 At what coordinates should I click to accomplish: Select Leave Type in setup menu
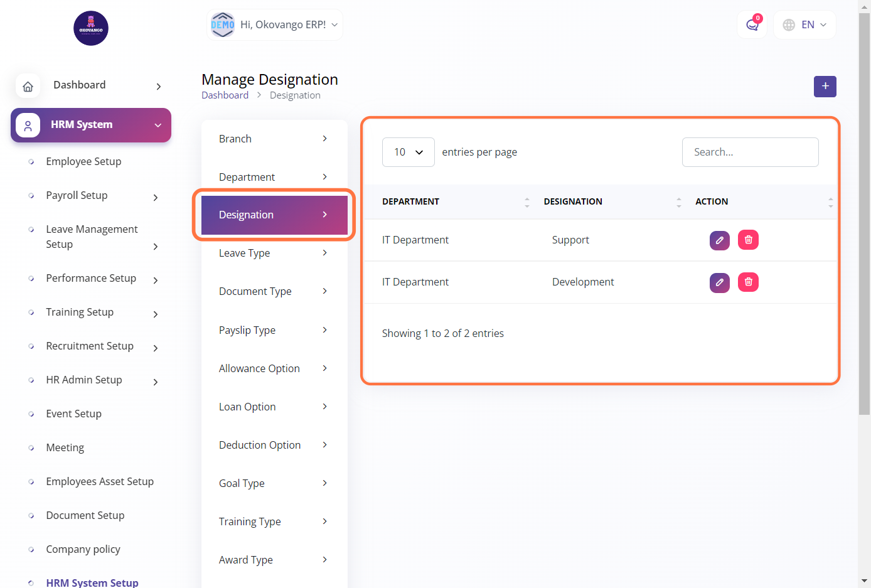[274, 253]
